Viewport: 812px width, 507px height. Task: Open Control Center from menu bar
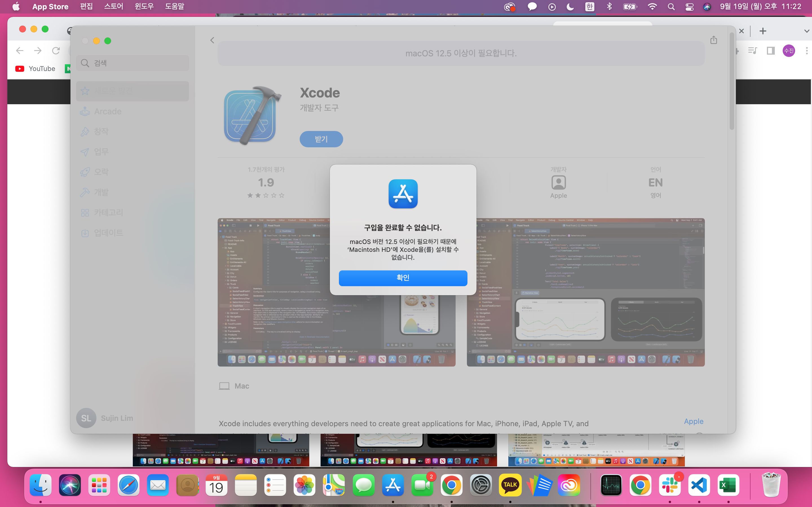[689, 6]
